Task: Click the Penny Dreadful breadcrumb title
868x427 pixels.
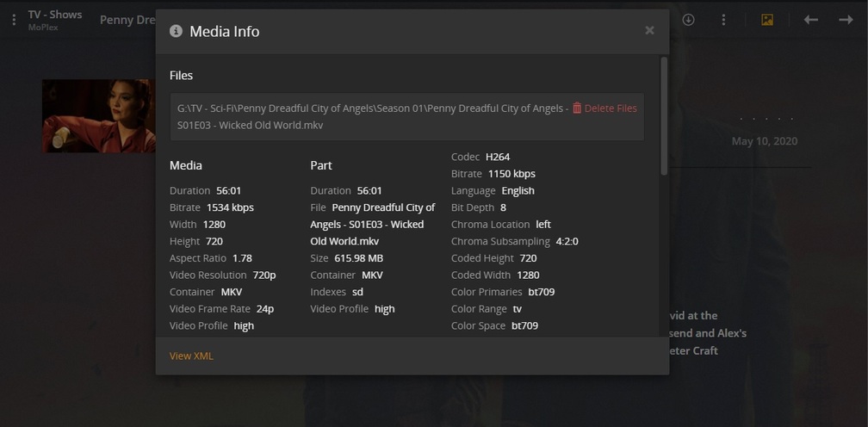Action: point(127,20)
